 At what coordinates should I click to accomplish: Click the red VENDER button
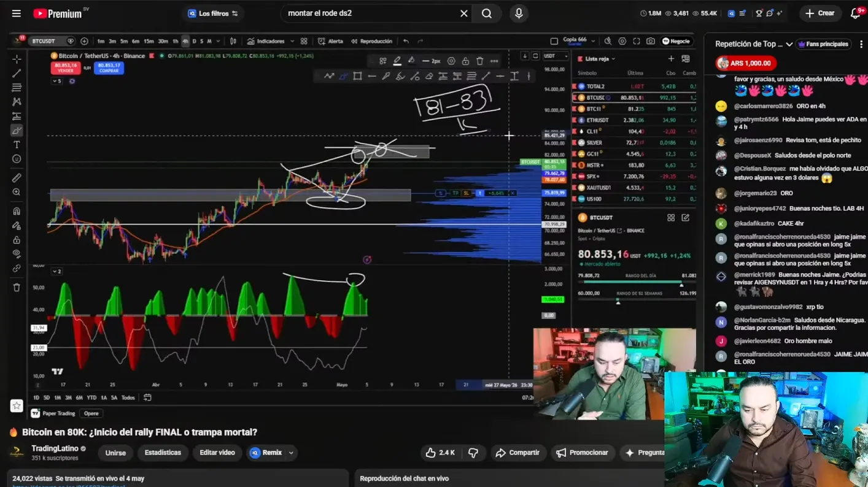pos(65,67)
